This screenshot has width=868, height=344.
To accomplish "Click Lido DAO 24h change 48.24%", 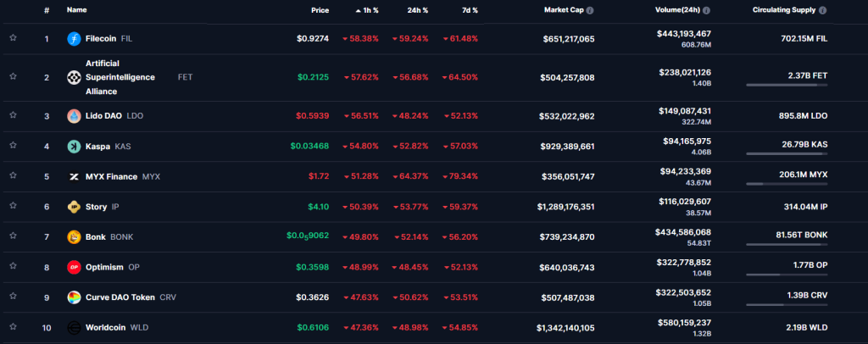I will tap(410, 116).
